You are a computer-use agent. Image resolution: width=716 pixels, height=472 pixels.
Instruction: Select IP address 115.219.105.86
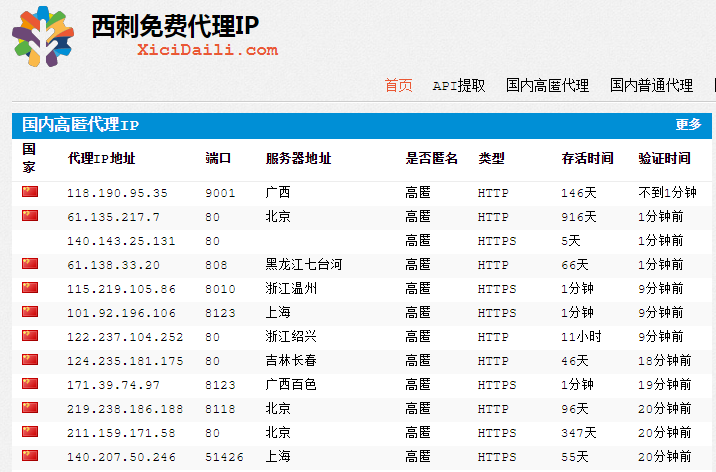pos(121,289)
